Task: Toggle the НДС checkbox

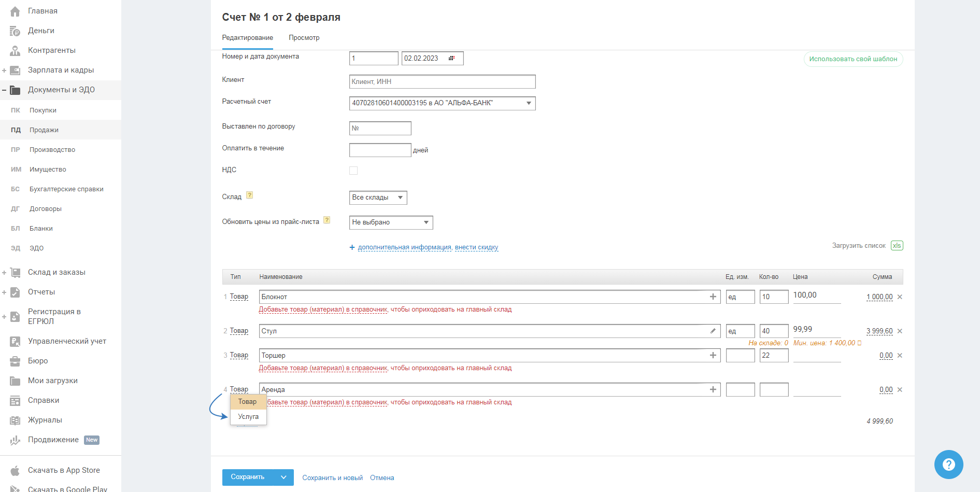Action: (x=353, y=171)
